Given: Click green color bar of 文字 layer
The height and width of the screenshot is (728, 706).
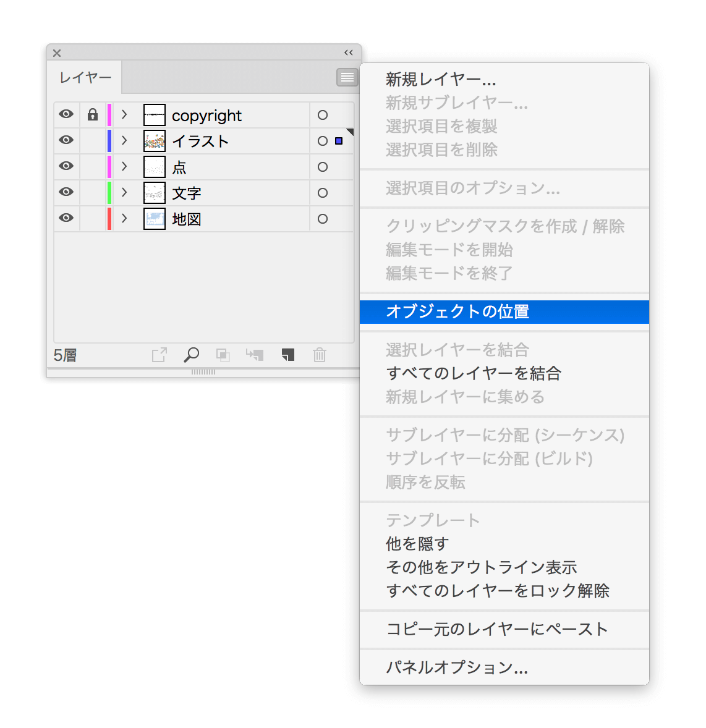Looking at the screenshot, I should click(x=109, y=193).
